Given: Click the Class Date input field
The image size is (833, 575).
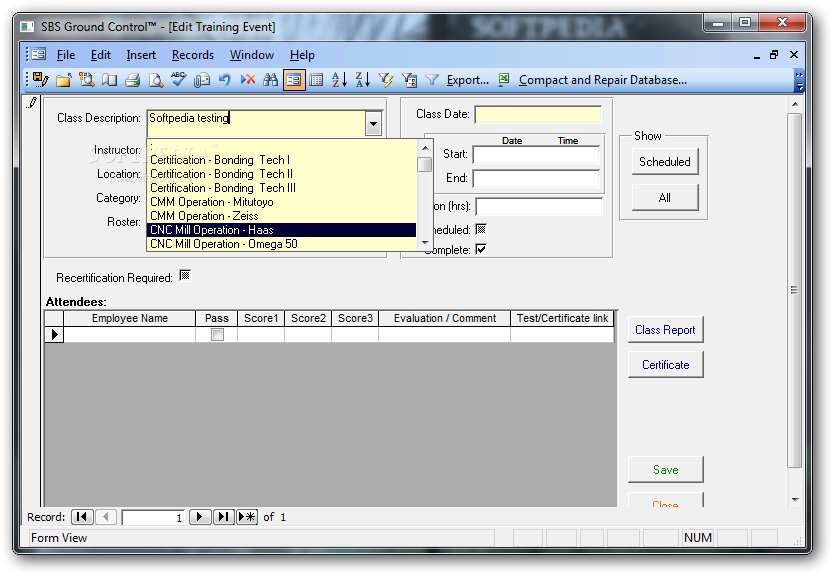Looking at the screenshot, I should (x=538, y=114).
